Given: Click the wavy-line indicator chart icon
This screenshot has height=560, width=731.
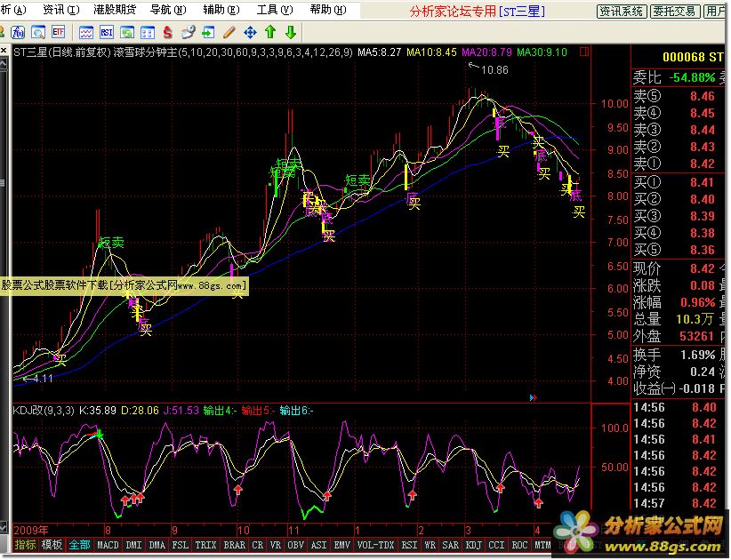Looking at the screenshot, I should [x=85, y=32].
